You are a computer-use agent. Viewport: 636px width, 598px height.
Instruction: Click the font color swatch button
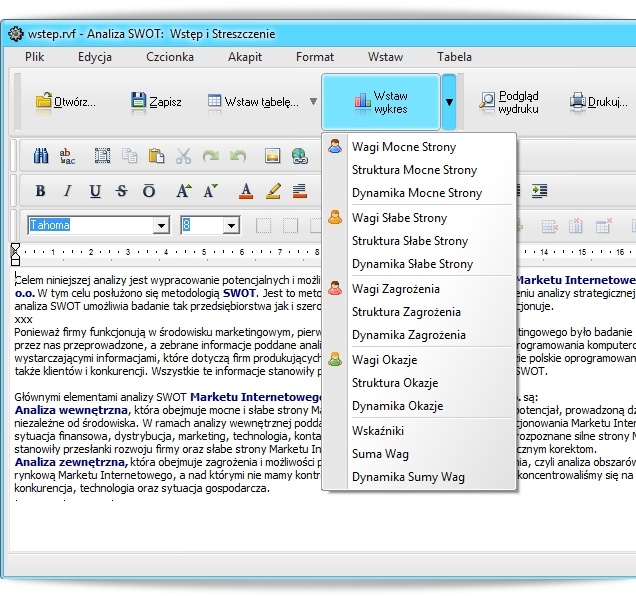[245, 191]
